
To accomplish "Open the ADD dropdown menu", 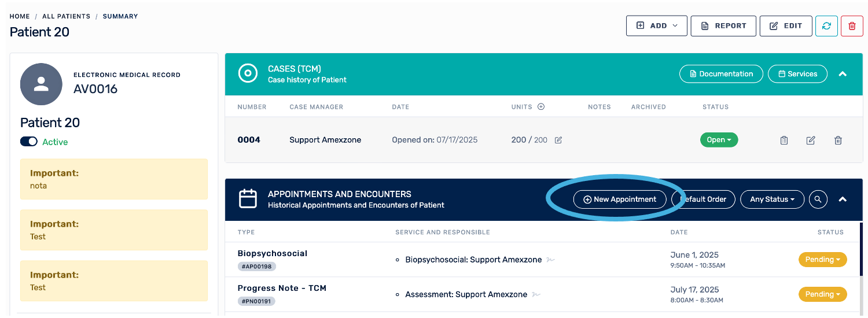I will pos(656,26).
